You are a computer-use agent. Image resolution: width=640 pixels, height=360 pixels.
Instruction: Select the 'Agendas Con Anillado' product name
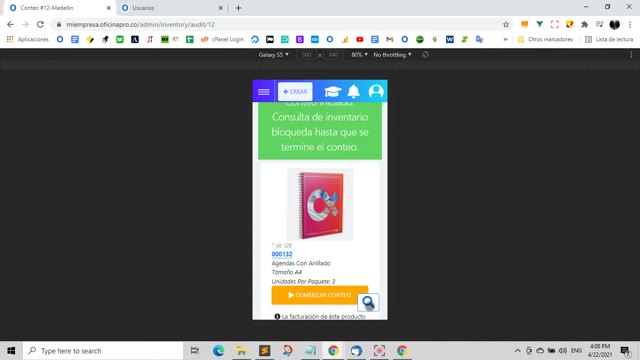(301, 263)
